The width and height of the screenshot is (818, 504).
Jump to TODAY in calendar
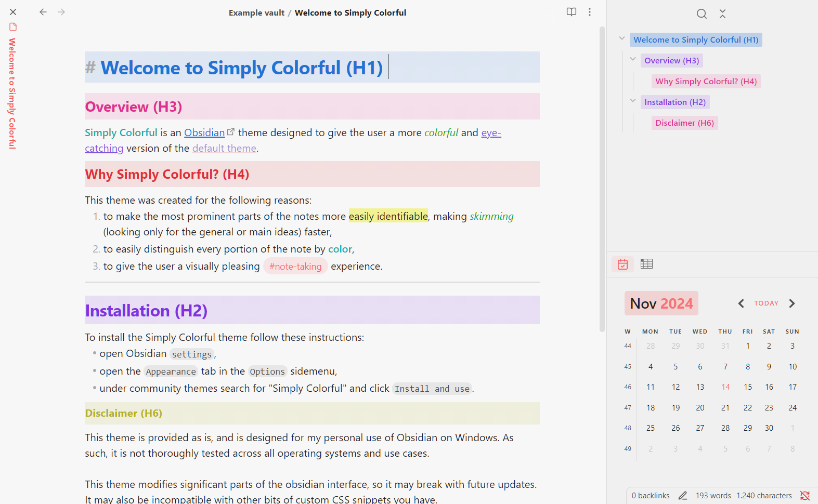(x=767, y=303)
